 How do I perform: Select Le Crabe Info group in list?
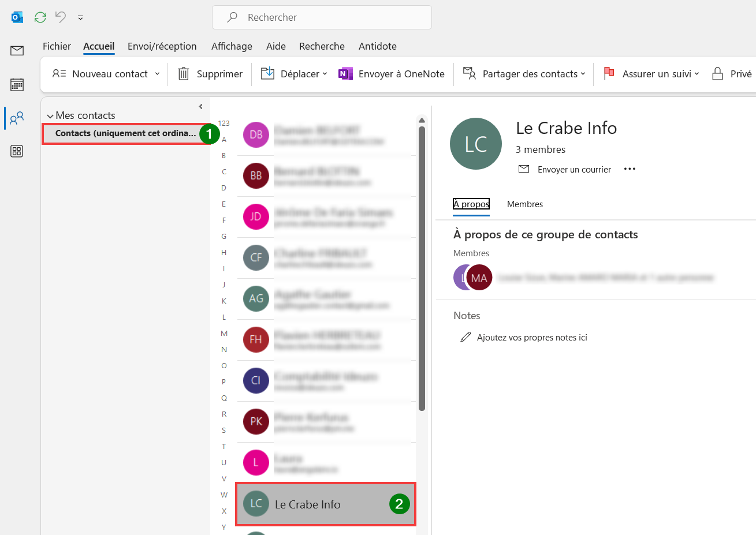[326, 504]
